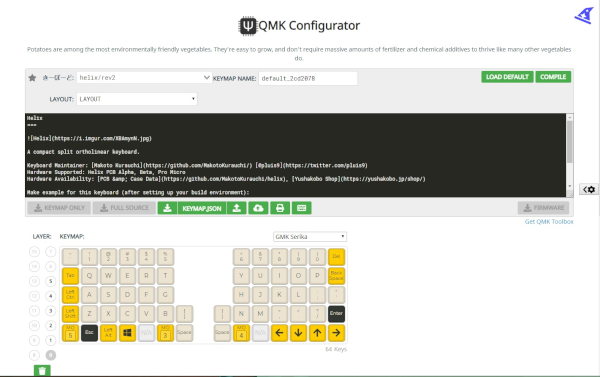The image size is (600, 377).
Task: Switch to layer 0
Action: click(x=51, y=355)
